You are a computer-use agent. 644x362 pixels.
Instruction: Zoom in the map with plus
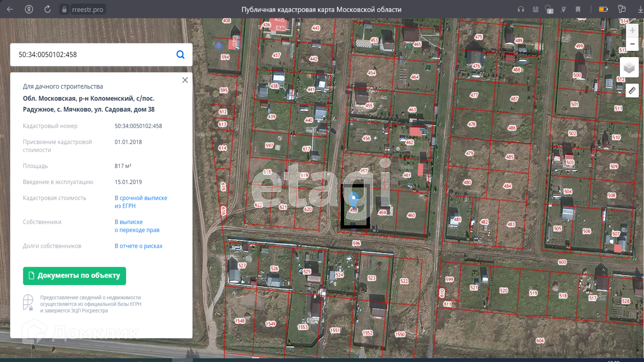pyautogui.click(x=632, y=31)
